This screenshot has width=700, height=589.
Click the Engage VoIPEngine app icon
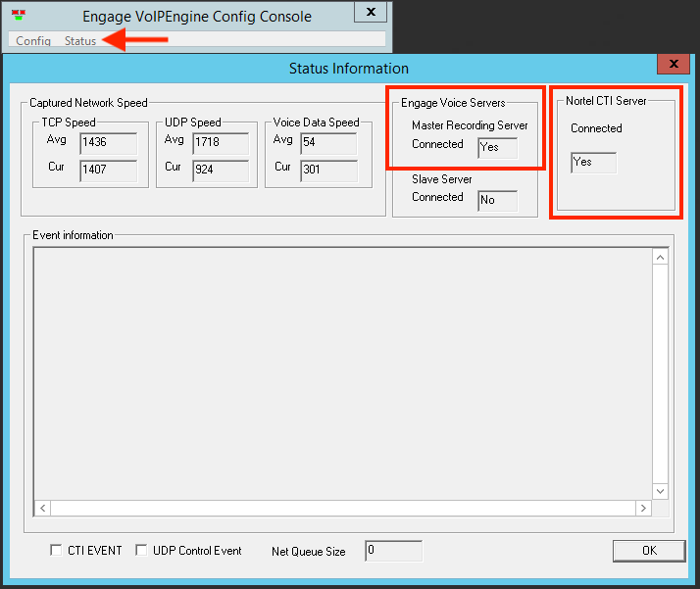click(x=19, y=15)
